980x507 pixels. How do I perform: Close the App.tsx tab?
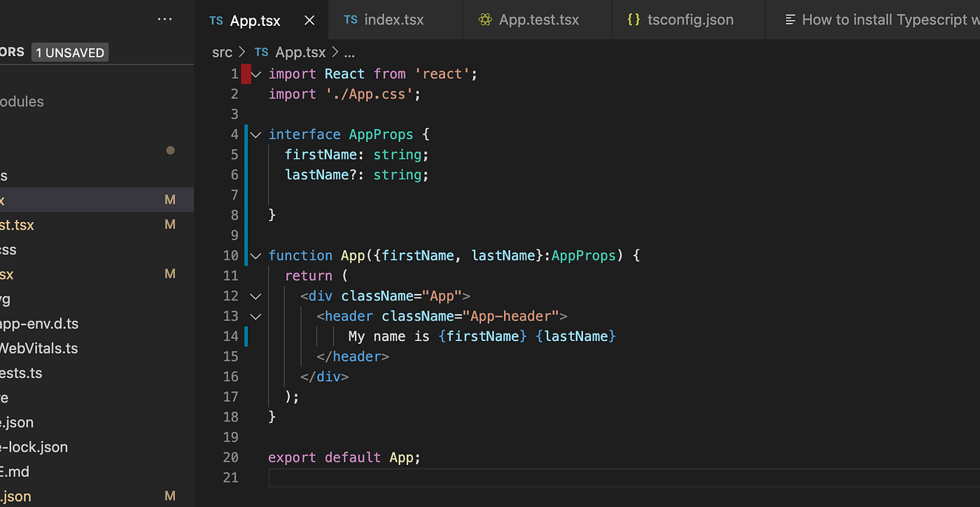pos(309,20)
